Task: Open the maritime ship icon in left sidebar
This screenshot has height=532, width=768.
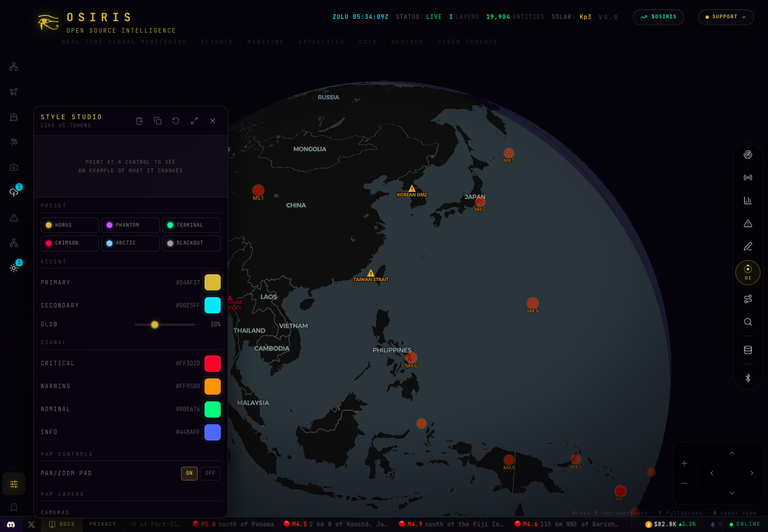Action: click(x=14, y=117)
